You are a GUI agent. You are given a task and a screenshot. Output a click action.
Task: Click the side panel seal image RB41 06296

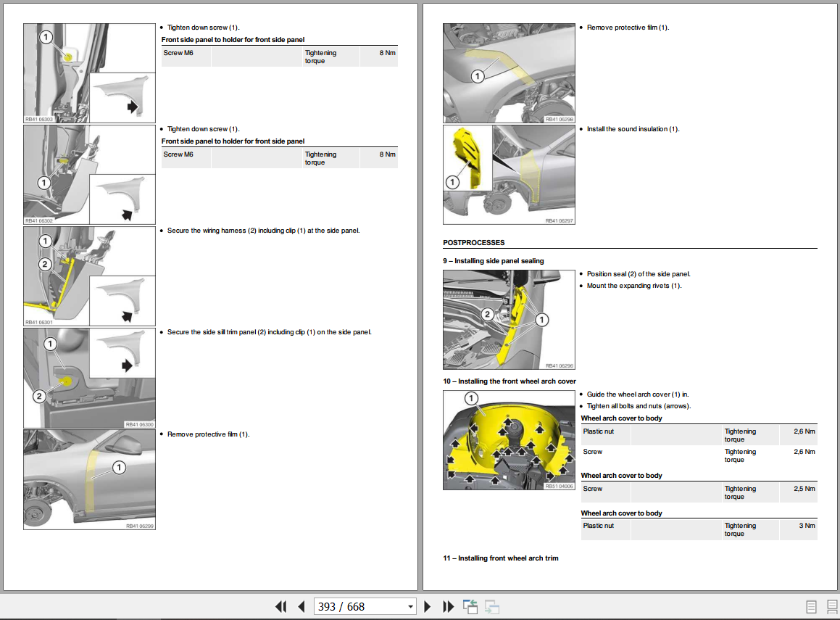tap(509, 319)
